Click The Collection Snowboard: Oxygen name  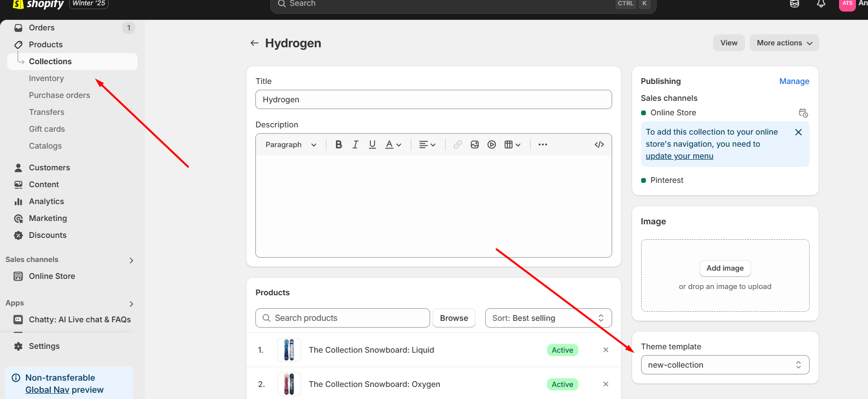[x=375, y=384]
